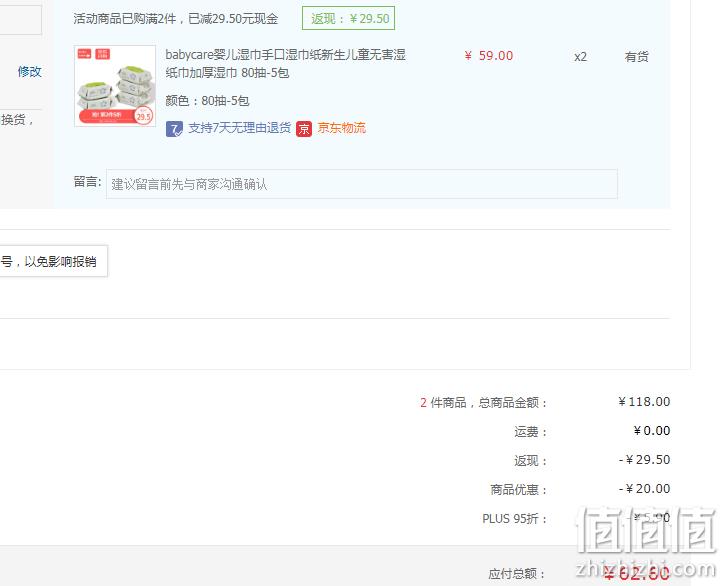Click the 7-day no-reason return icon
Image resolution: width=725 pixels, height=586 pixels.
click(x=174, y=129)
